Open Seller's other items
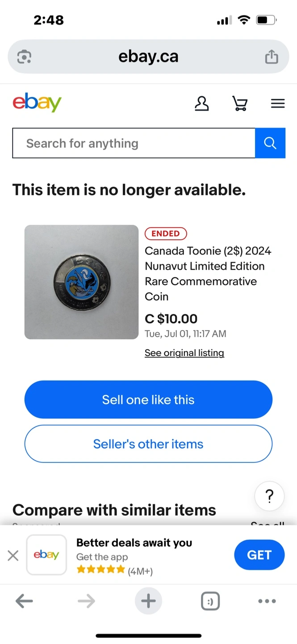Viewport: 297px width, 644px height. tap(148, 444)
